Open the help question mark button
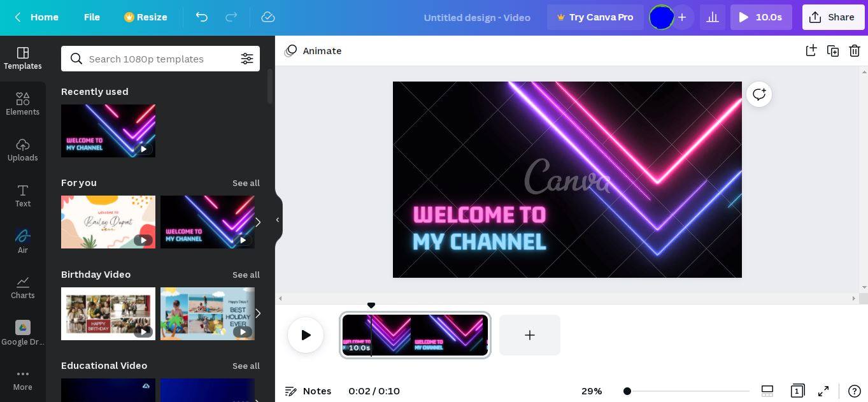The width and height of the screenshot is (868, 402). click(855, 391)
